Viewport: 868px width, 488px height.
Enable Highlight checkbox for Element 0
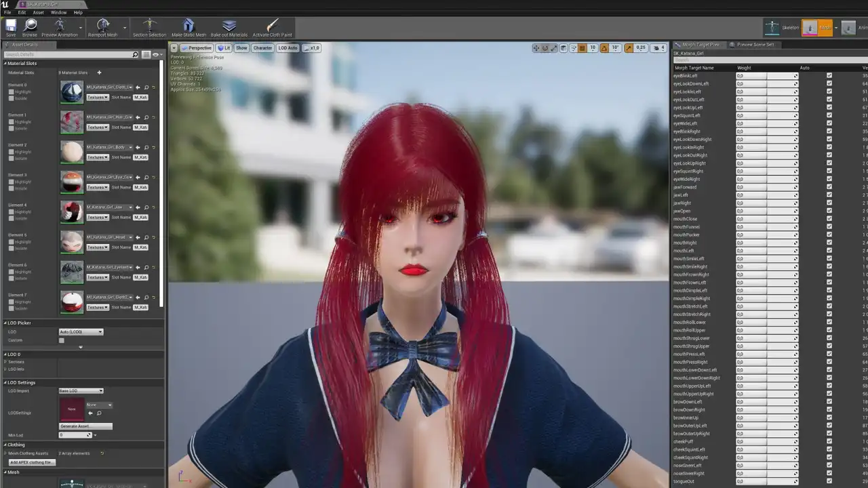pyautogui.click(x=12, y=91)
